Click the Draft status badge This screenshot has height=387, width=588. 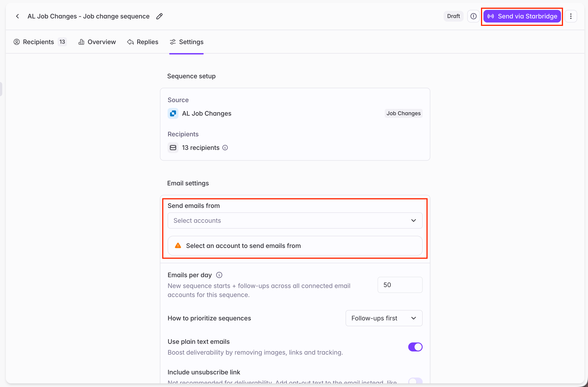453,16
